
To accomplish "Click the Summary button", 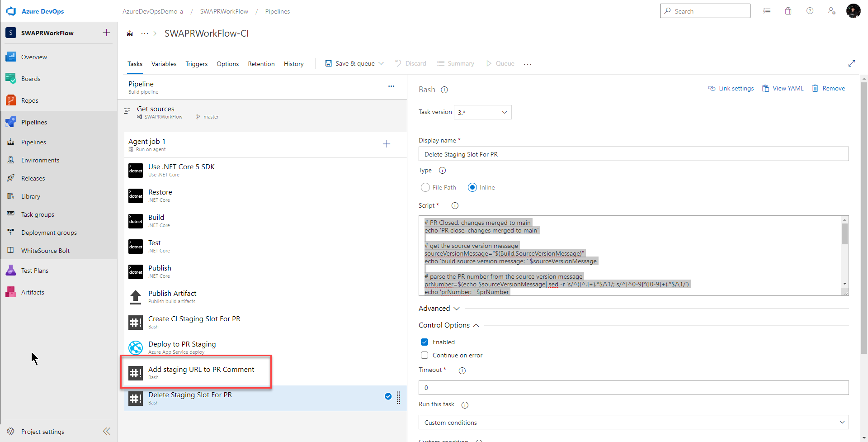I will [x=456, y=63].
